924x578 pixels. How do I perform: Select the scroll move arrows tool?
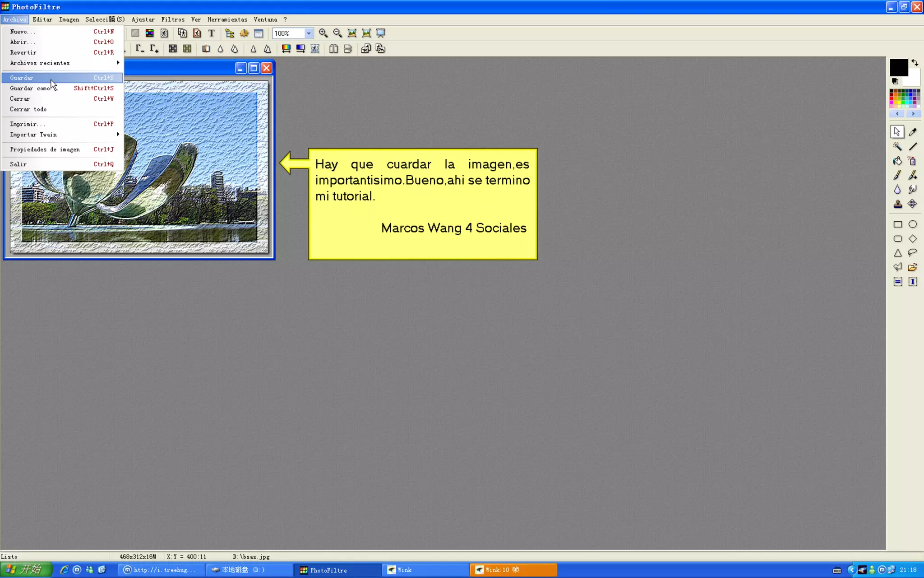912,204
